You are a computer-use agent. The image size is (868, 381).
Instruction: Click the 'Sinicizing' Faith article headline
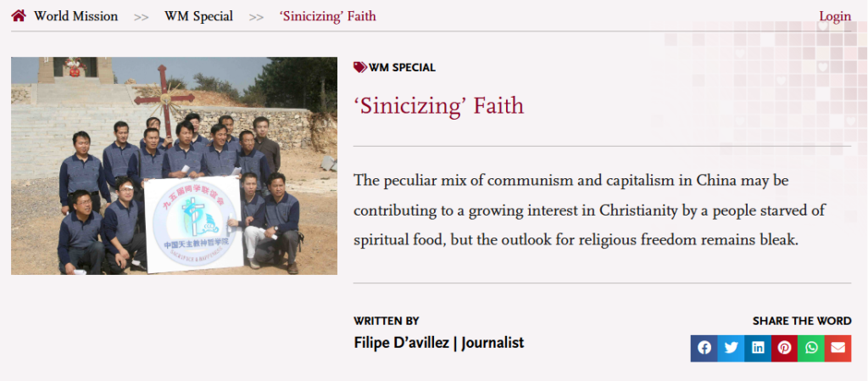(438, 105)
